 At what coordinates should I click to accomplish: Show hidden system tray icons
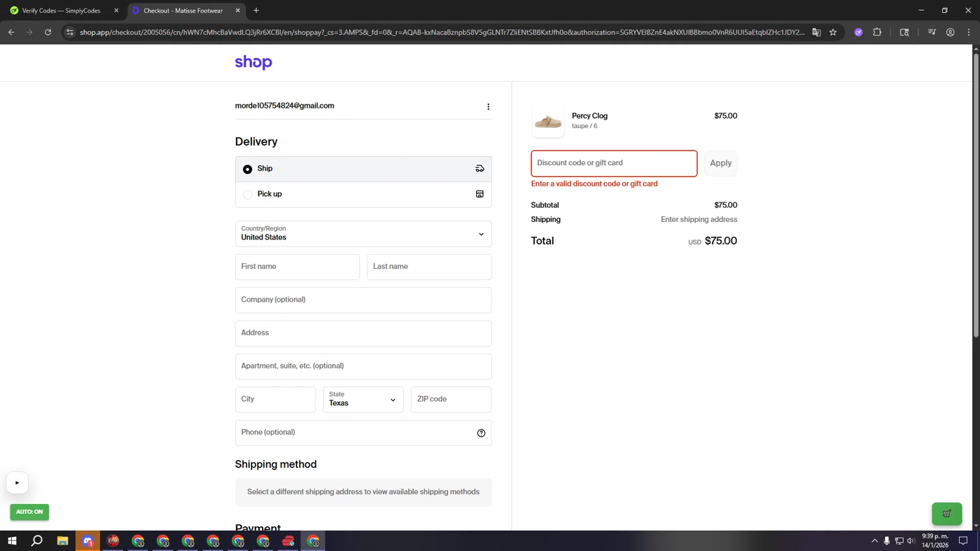click(875, 541)
